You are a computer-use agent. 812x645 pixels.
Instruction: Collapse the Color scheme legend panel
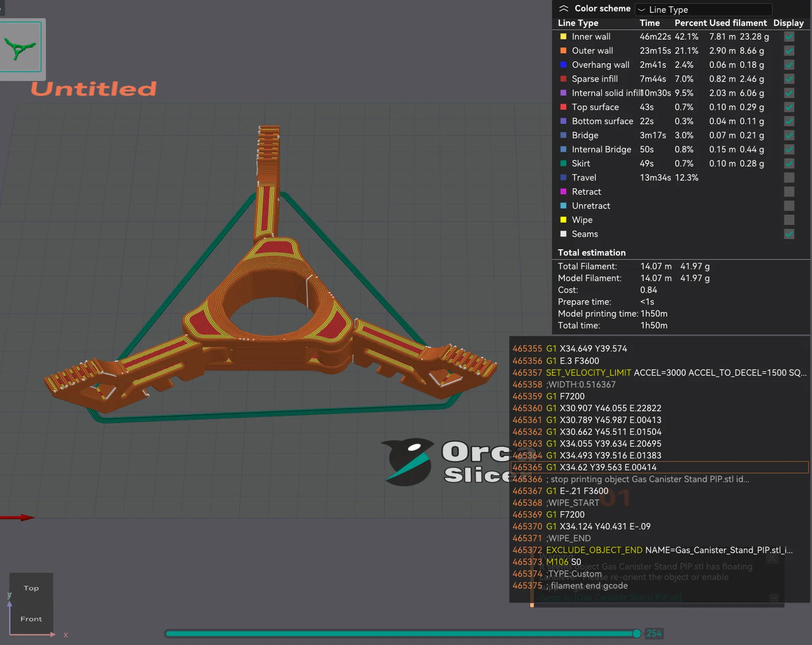pos(563,9)
